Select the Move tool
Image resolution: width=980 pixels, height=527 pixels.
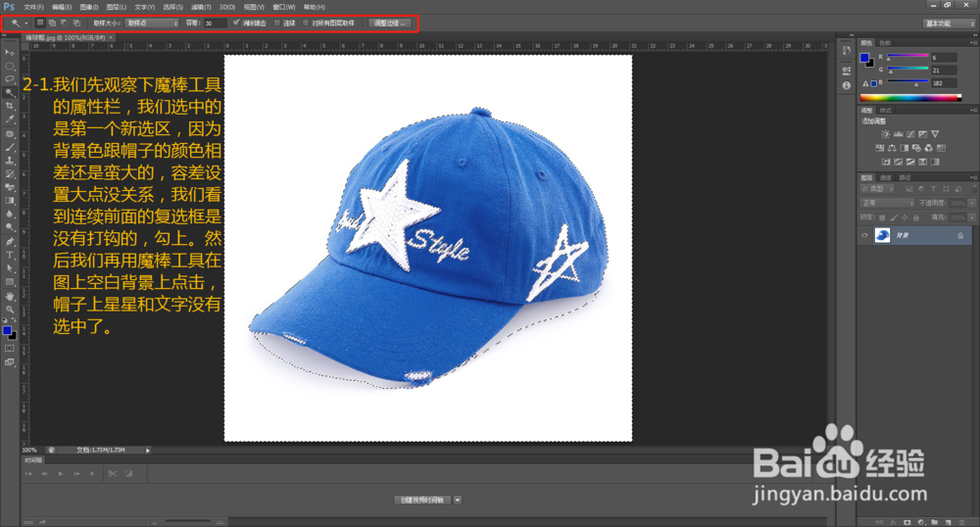coord(10,53)
